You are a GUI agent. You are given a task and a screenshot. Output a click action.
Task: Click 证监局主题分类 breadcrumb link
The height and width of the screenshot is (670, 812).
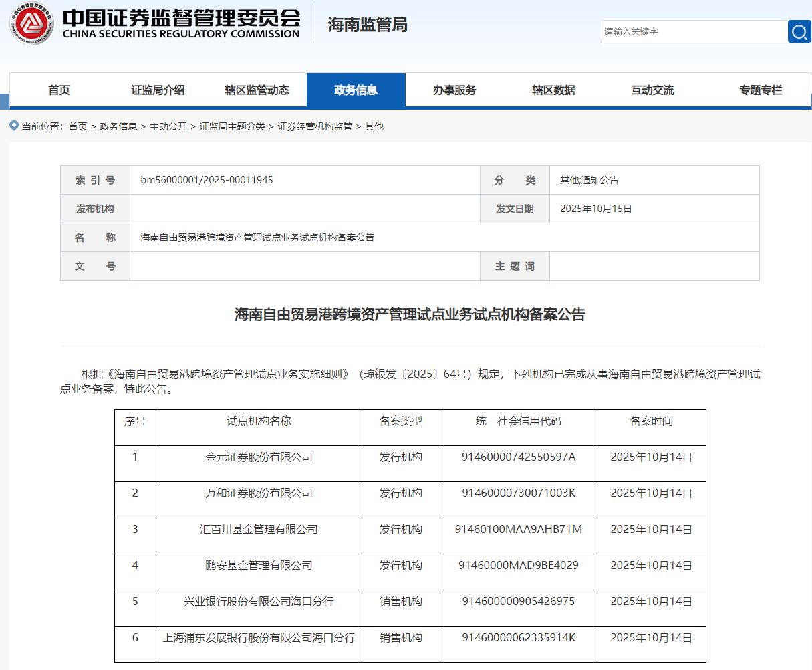tap(232, 126)
